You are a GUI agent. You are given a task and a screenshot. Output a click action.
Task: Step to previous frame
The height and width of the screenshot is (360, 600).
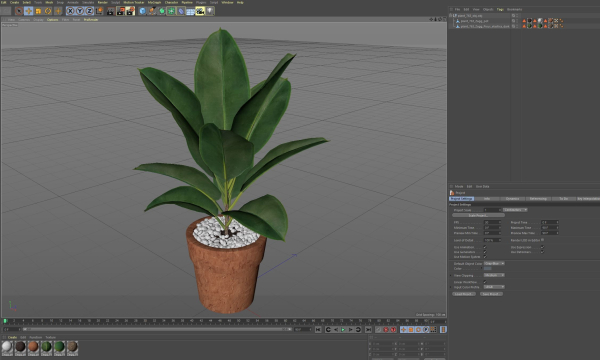[x=336, y=329]
